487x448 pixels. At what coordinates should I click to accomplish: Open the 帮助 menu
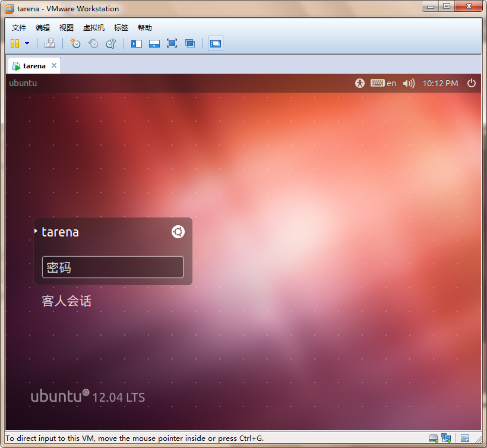pos(145,28)
